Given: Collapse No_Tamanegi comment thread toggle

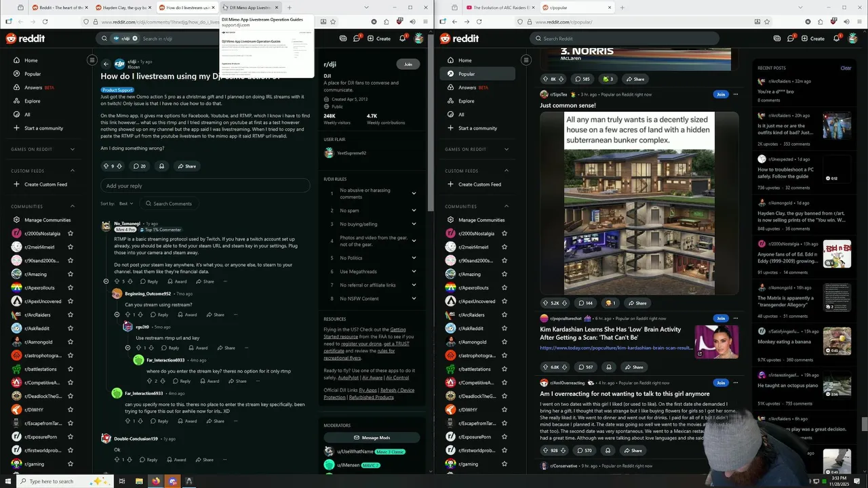Looking at the screenshot, I should (x=106, y=281).
